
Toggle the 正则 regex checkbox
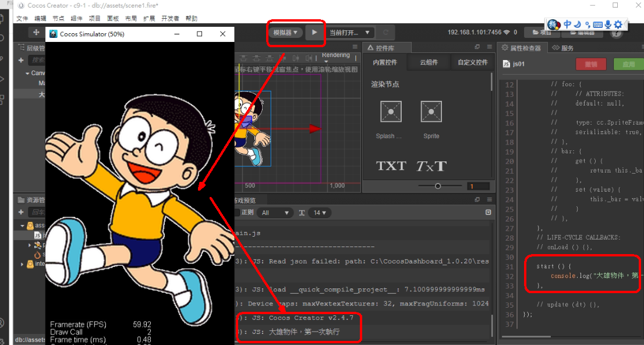pos(237,212)
